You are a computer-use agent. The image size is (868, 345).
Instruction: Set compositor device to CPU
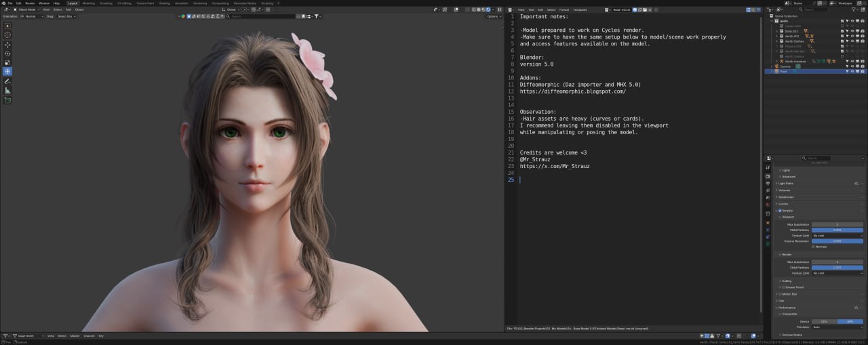pyautogui.click(x=824, y=321)
